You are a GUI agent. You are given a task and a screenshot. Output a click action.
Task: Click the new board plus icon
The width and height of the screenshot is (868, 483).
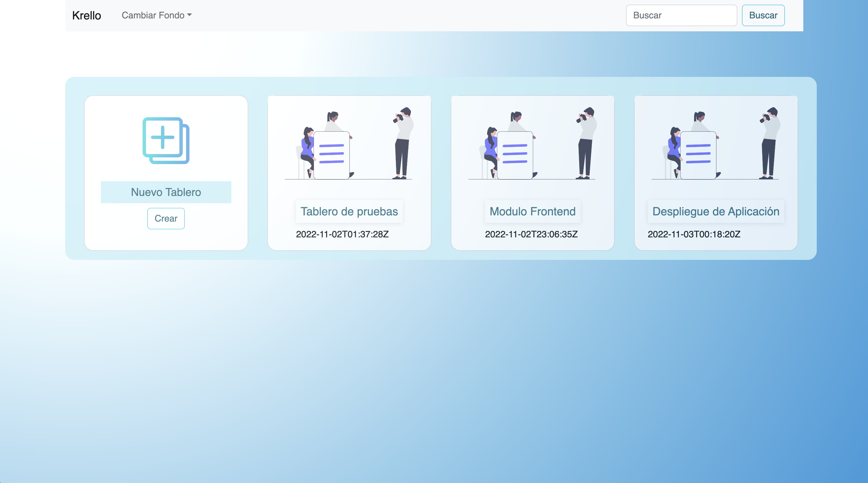165,140
